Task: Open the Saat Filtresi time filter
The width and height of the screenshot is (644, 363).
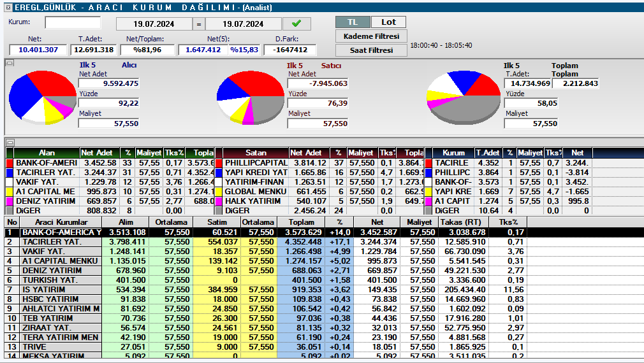Action: 371,50
